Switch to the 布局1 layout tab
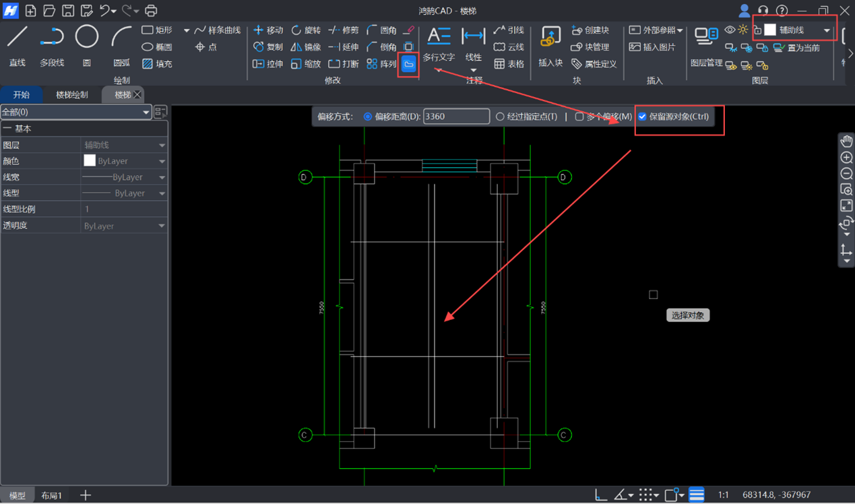Image resolution: width=855 pixels, height=504 pixels. pos(52,495)
